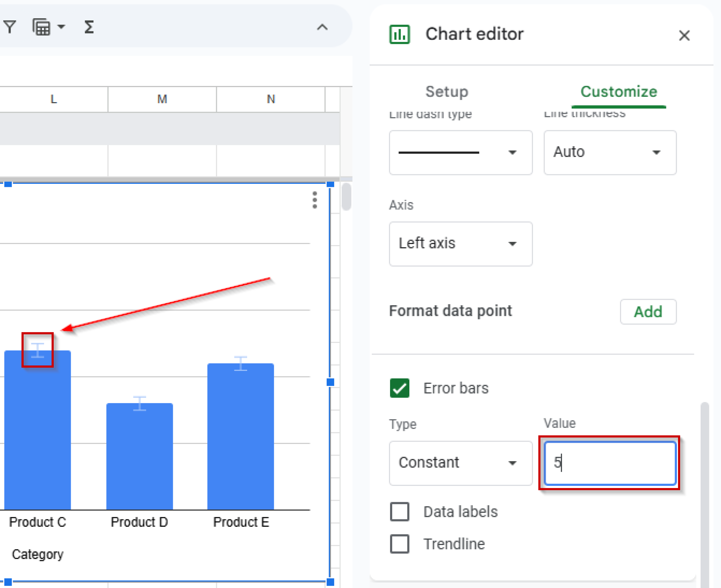
Task: Click the Chart editor bar-chart icon
Action: point(400,34)
